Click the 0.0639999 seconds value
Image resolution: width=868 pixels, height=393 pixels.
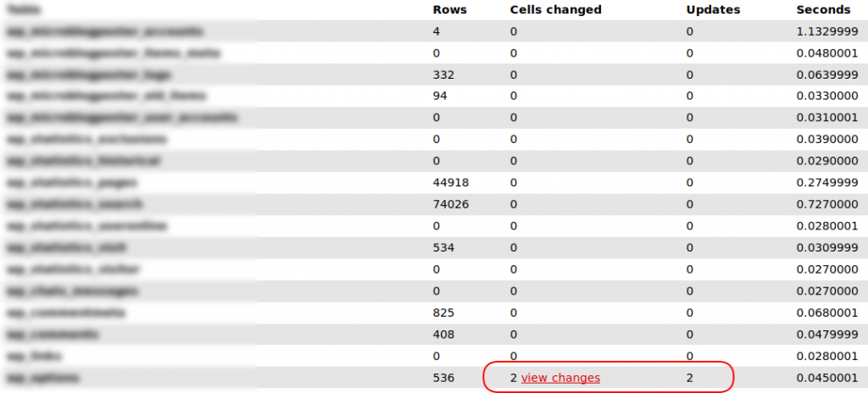click(827, 75)
